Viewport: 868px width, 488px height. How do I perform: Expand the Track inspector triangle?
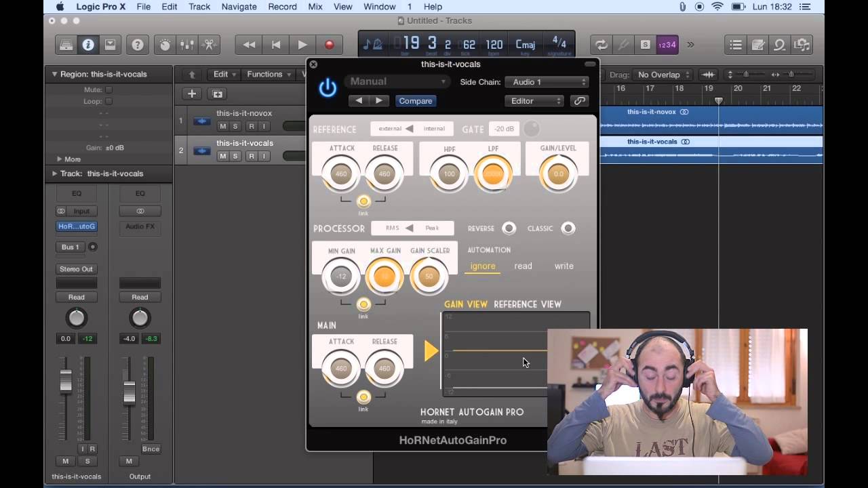pyautogui.click(x=55, y=174)
